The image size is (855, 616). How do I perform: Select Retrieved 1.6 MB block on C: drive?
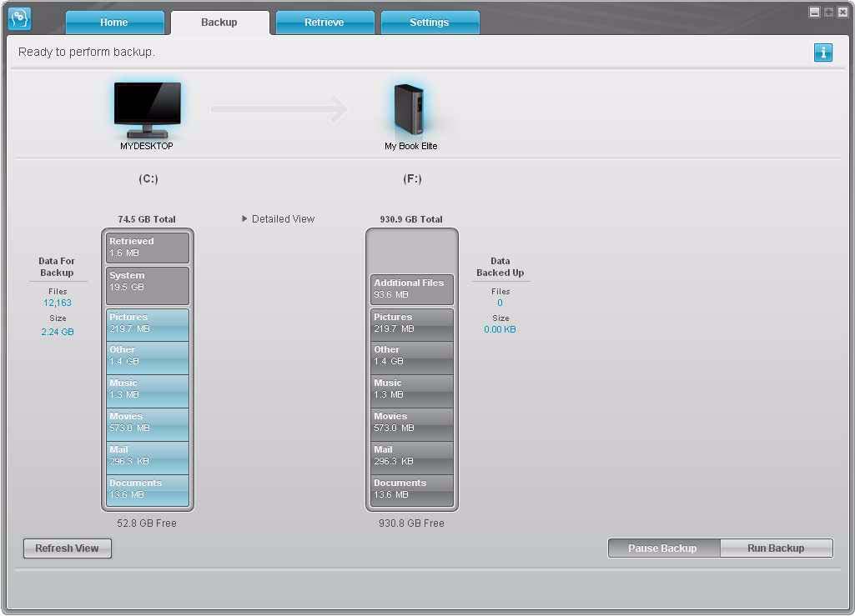[147, 248]
